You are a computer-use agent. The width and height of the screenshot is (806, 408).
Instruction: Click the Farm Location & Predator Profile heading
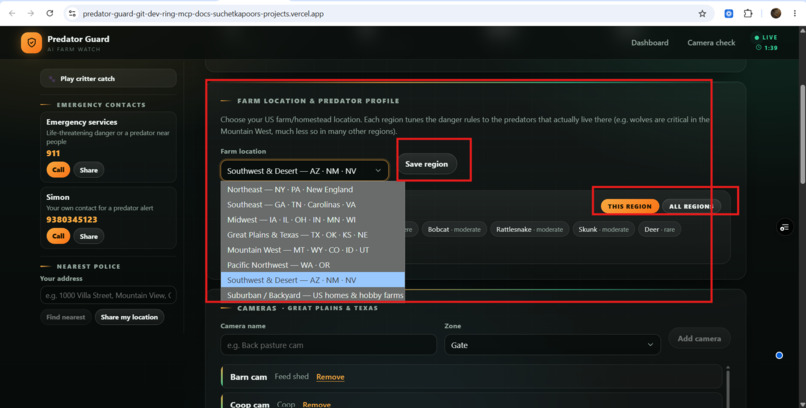pos(318,101)
